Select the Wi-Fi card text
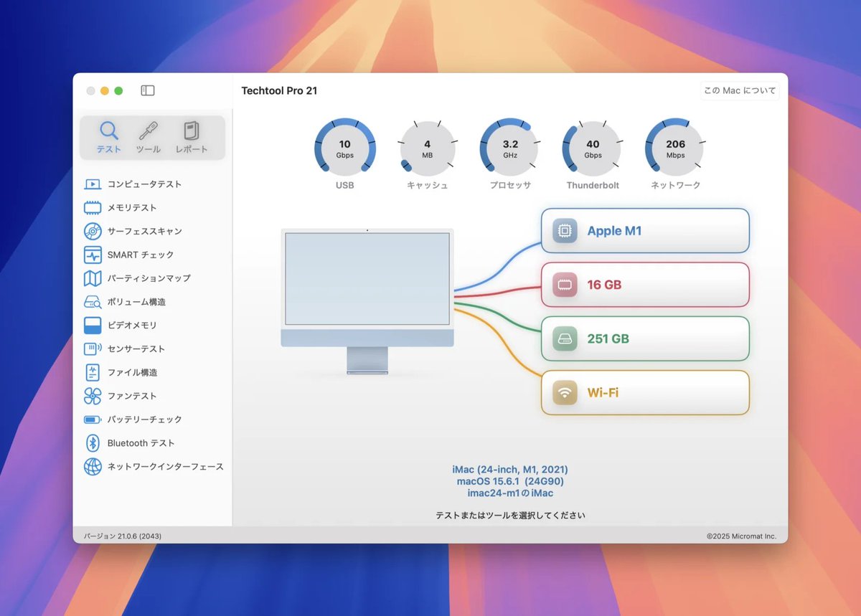This screenshot has height=616, width=861. (603, 392)
